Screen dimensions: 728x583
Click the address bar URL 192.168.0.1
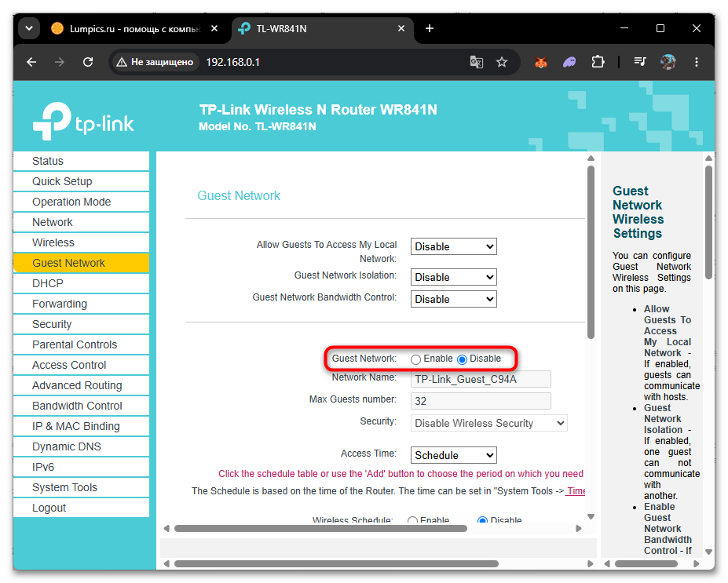click(x=232, y=62)
